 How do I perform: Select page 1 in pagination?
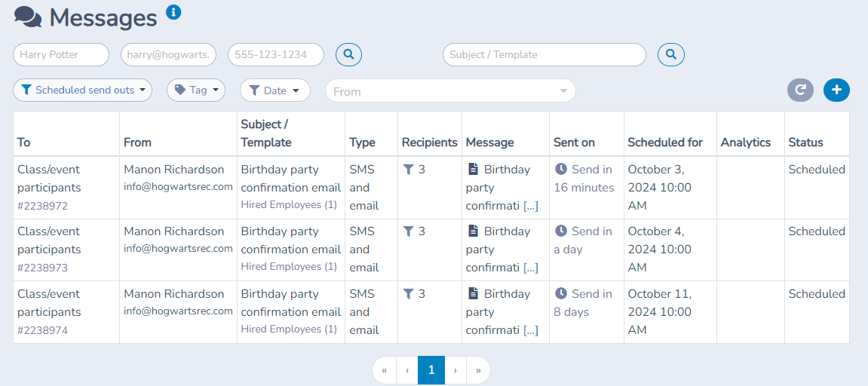(431, 370)
